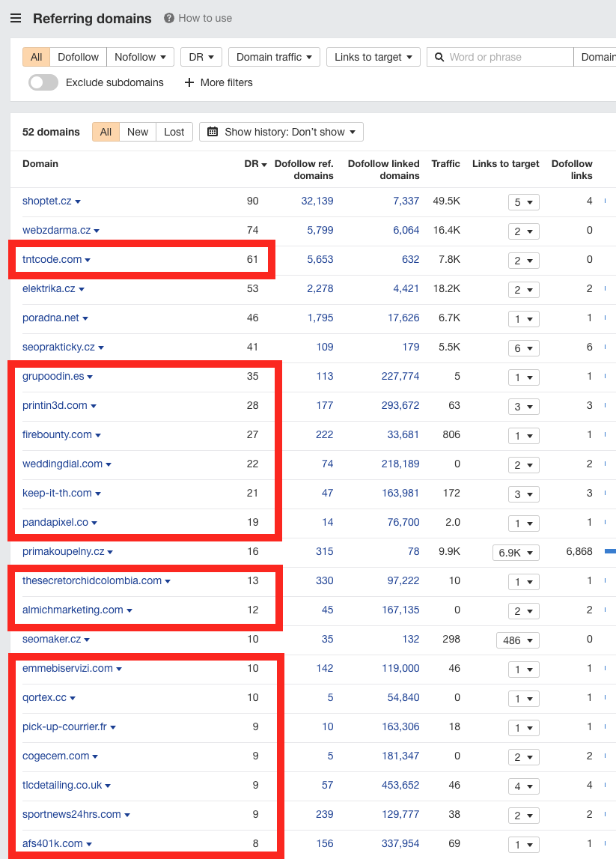Click the search magnifier icon
This screenshot has height=859, width=616.
click(x=439, y=57)
